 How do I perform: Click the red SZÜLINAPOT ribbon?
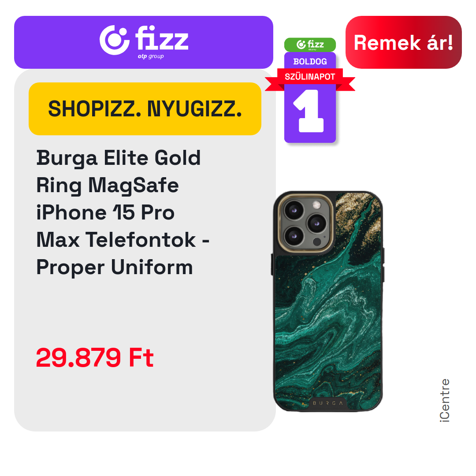pyautogui.click(x=310, y=77)
